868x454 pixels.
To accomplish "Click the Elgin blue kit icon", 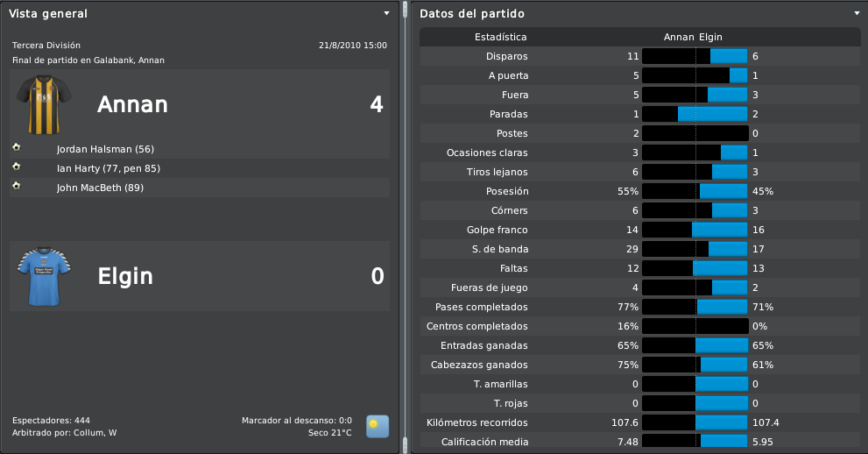I will click(x=44, y=276).
